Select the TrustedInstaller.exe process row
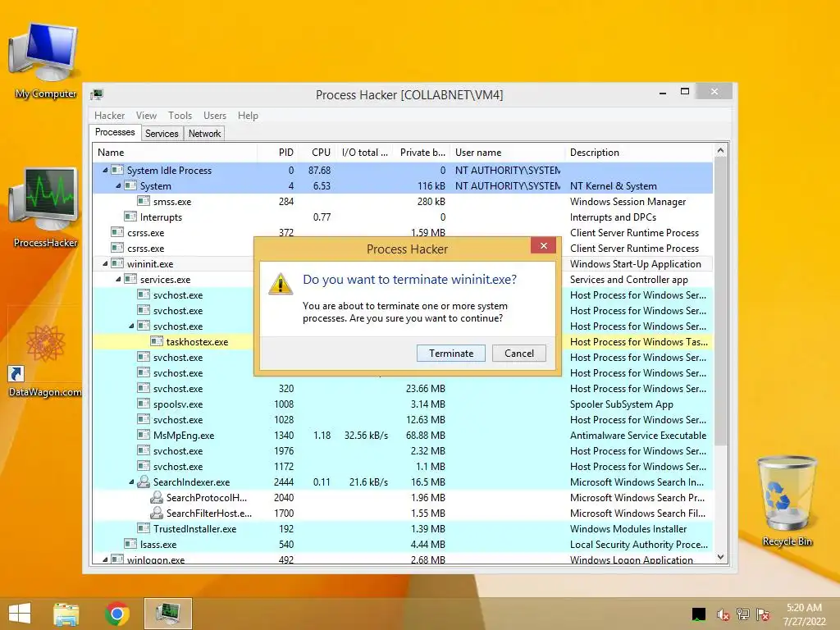 (403, 528)
